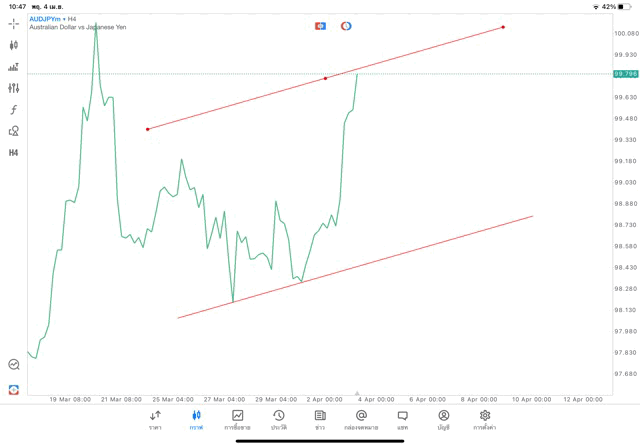Image resolution: width=640 pixels, height=447 pixels.
Task: Select the upper trendline's middle anchor point
Action: click(325, 78)
